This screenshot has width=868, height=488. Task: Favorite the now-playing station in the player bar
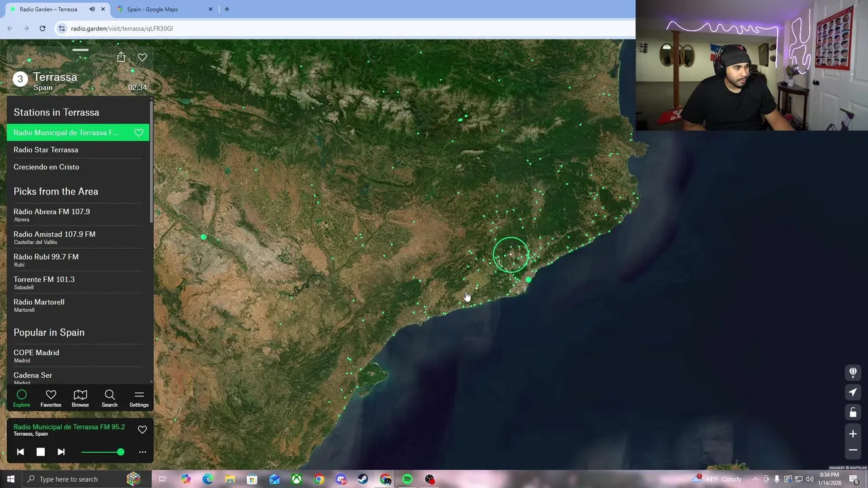[142, 429]
